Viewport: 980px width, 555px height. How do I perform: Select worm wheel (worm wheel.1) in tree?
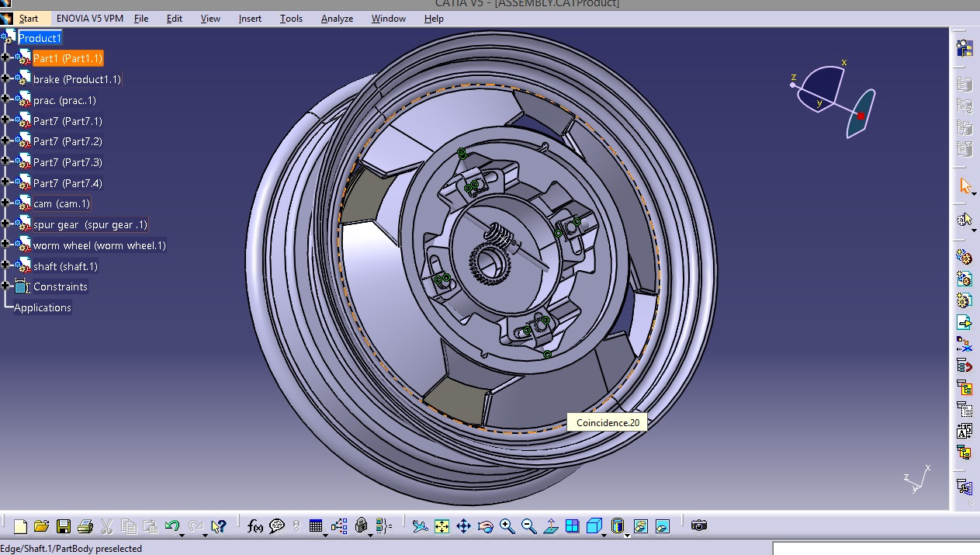pos(99,245)
